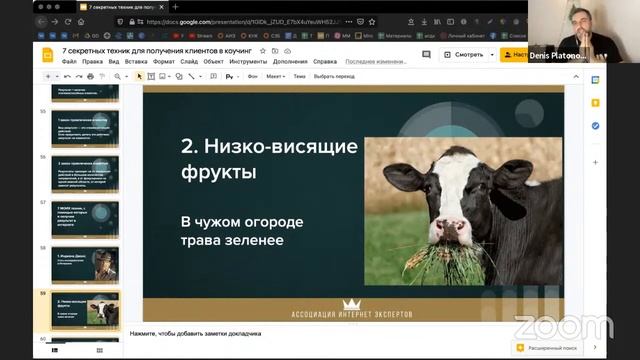Click the Фон background button
This screenshot has width=640, height=360.
point(253,76)
